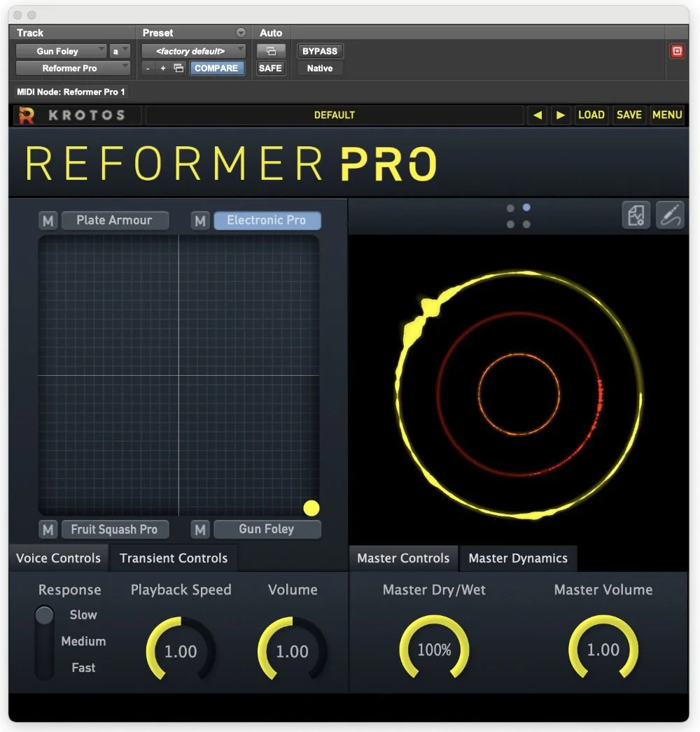Click the yellow XY pad puck
Screen dimensions: 700x732
pos(311,508)
